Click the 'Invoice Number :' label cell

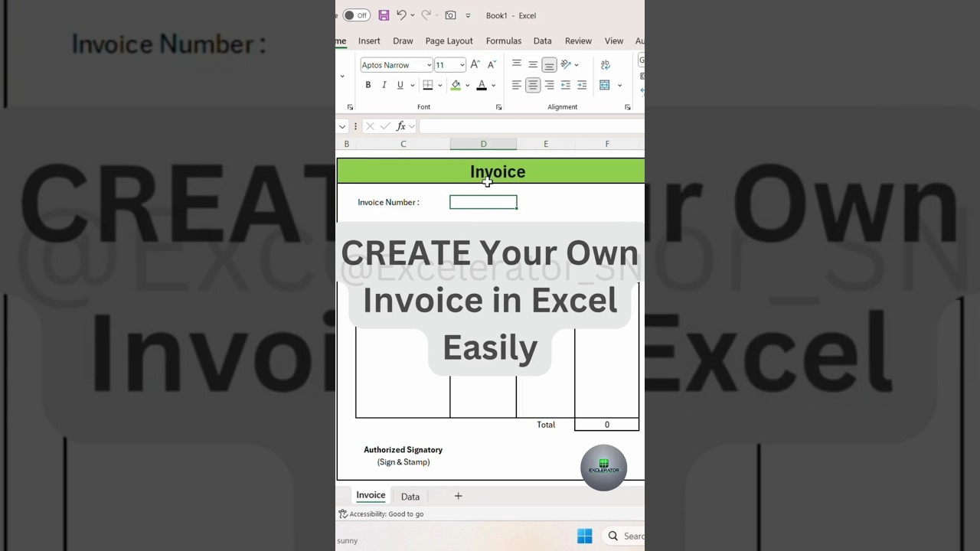(x=388, y=202)
